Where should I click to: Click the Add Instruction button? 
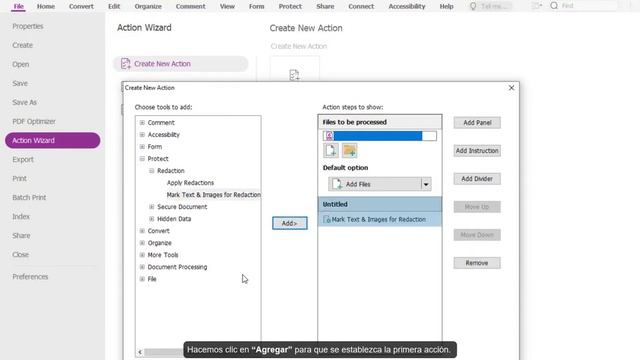point(477,151)
